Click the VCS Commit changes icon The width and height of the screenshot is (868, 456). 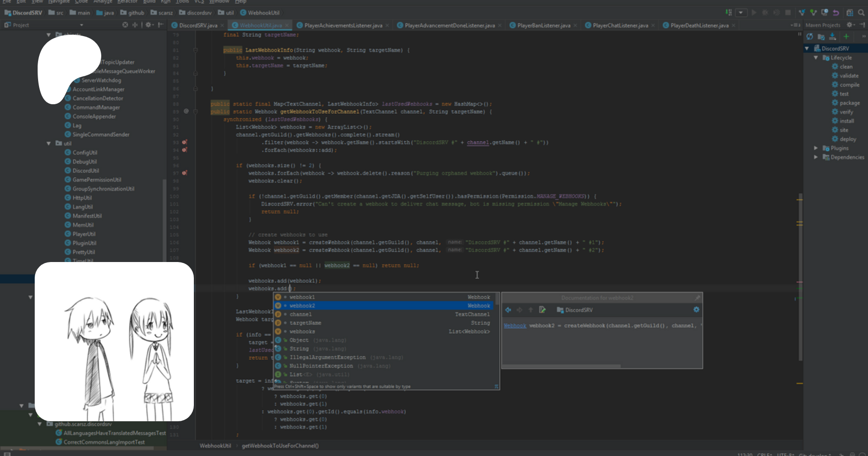813,13
